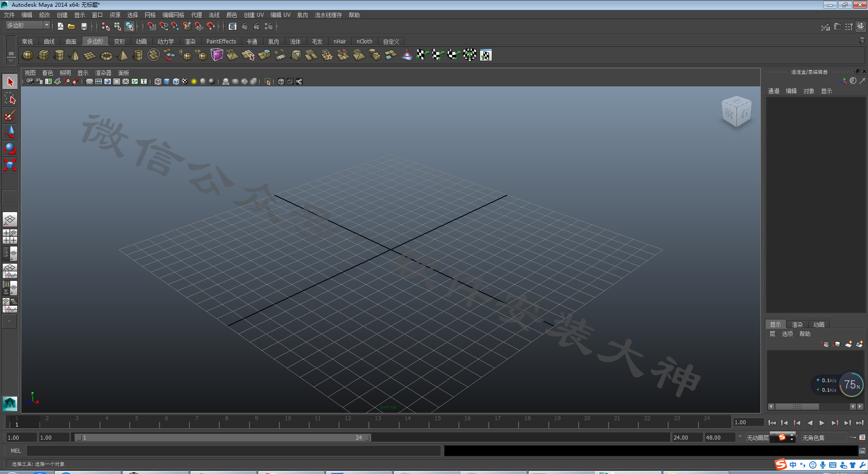Viewport: 868px width, 474px height.
Task: Open the layer editor 选项 menu
Action: (787, 334)
